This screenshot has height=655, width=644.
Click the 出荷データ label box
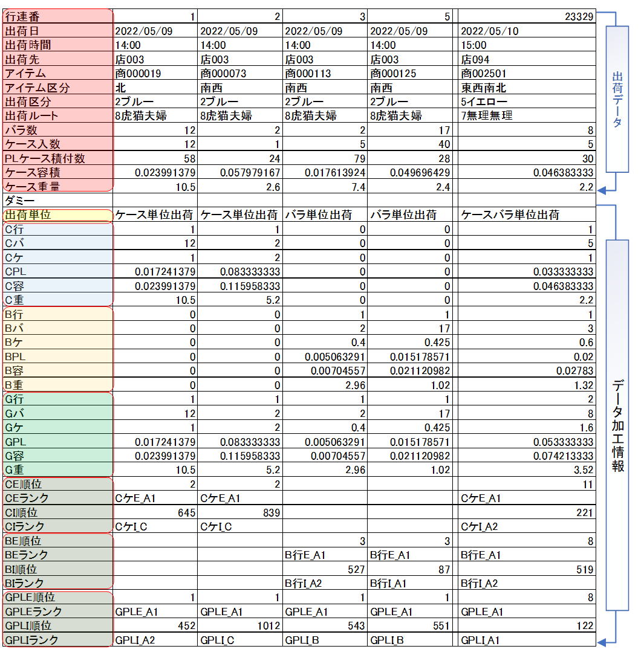point(617,99)
